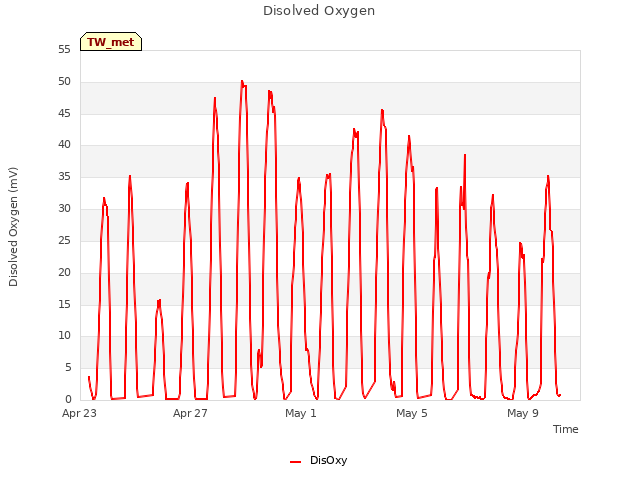Click the 45 y-axis tick label

coord(64,113)
